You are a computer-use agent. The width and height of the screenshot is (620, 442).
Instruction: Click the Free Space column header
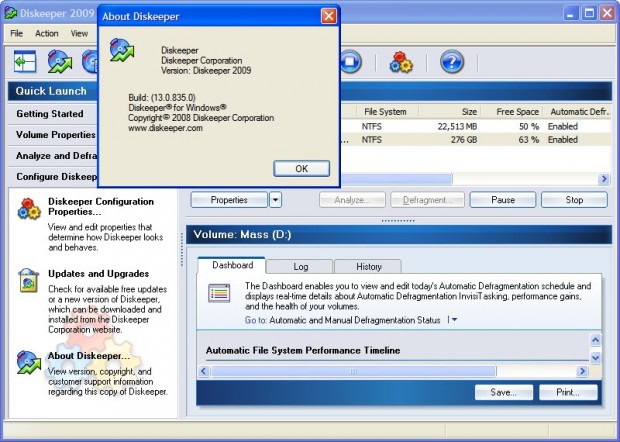point(512,112)
